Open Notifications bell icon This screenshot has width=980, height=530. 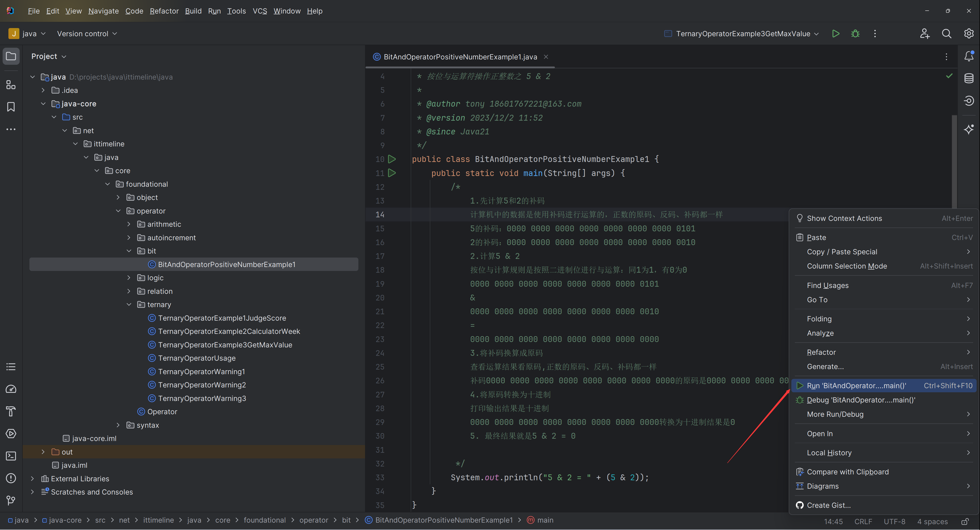pyautogui.click(x=969, y=56)
